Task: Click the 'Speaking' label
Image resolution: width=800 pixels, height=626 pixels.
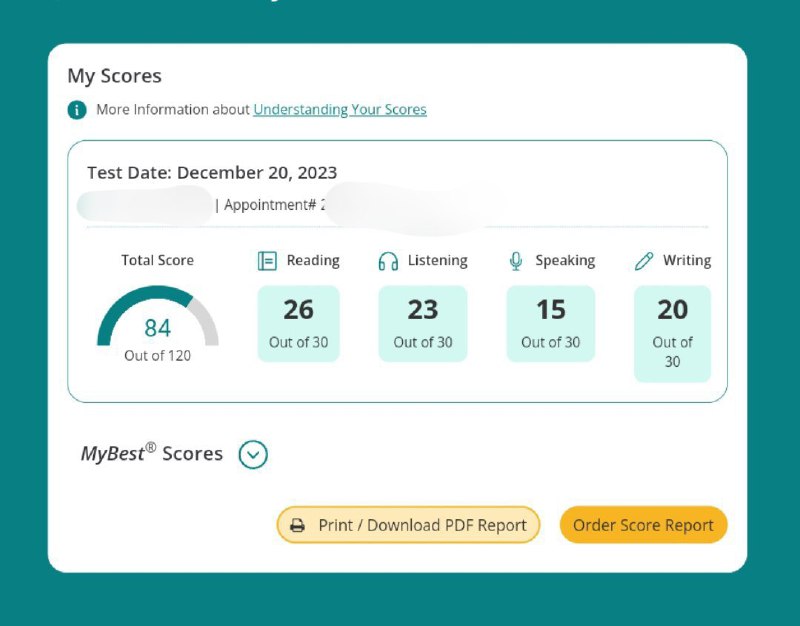Action: coord(565,261)
